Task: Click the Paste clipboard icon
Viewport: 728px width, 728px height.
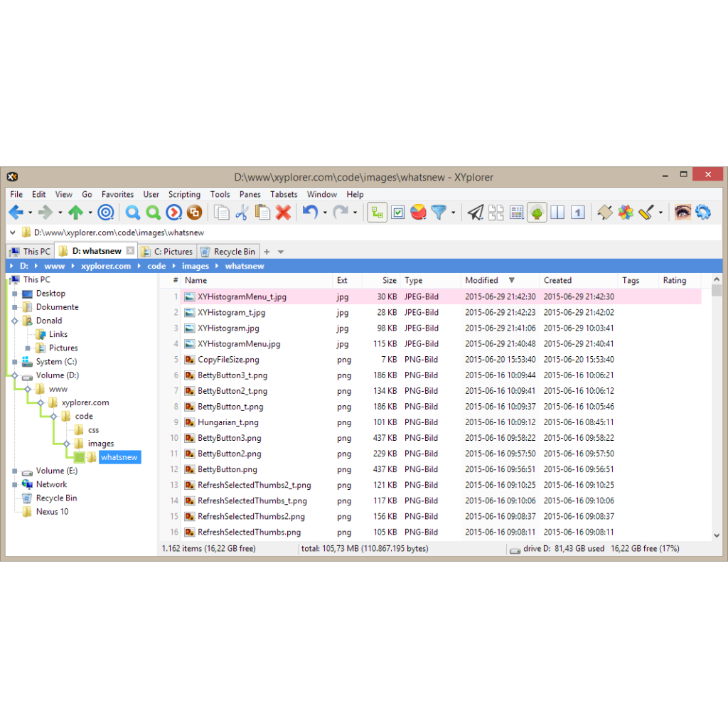Action: pyautogui.click(x=263, y=213)
